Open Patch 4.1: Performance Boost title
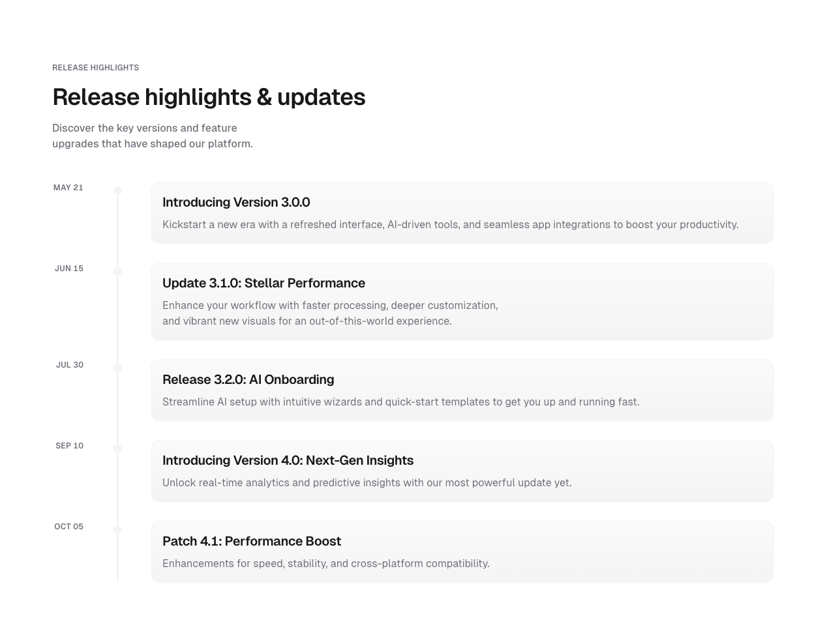Image resolution: width=825 pixels, height=644 pixels. 252,541
